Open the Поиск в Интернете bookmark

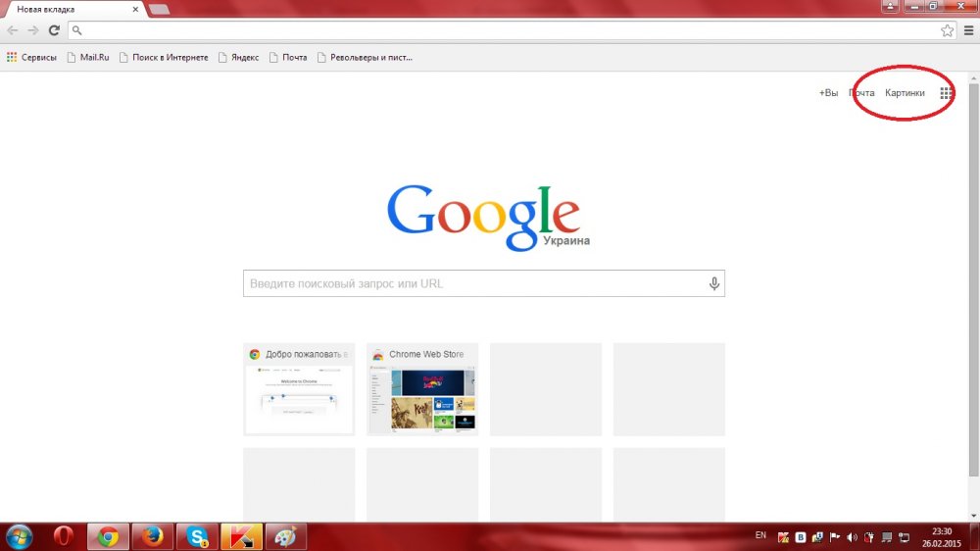[164, 57]
